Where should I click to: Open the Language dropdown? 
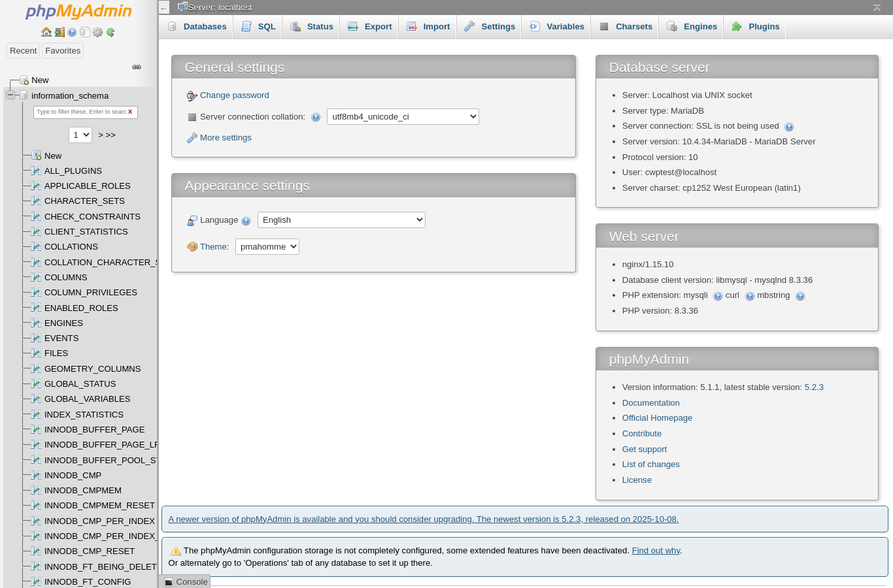341,220
